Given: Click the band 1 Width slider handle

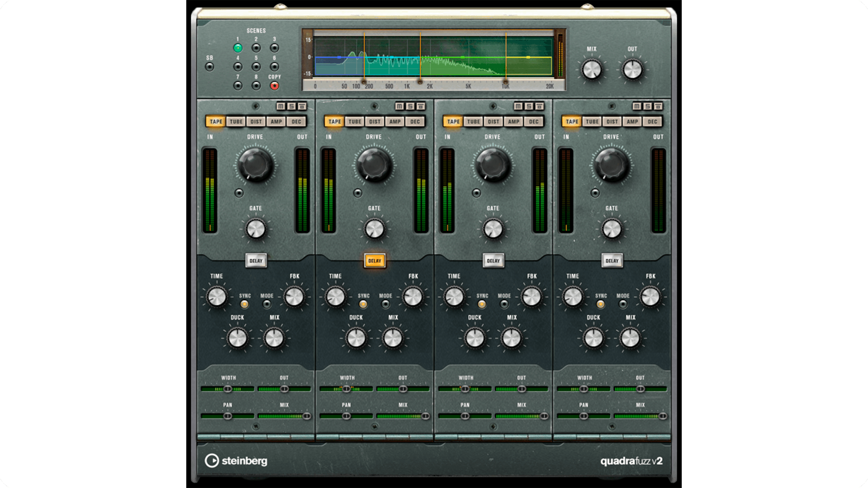Looking at the screenshot, I should [228, 389].
